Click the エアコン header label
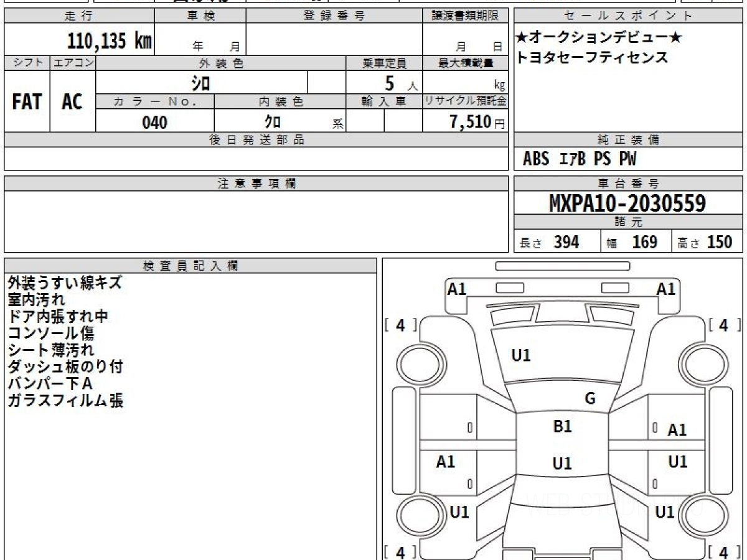The image size is (747, 560). click(x=73, y=63)
